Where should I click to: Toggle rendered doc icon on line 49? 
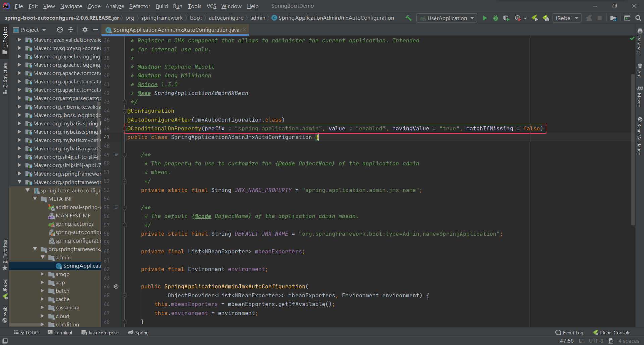[x=116, y=155]
